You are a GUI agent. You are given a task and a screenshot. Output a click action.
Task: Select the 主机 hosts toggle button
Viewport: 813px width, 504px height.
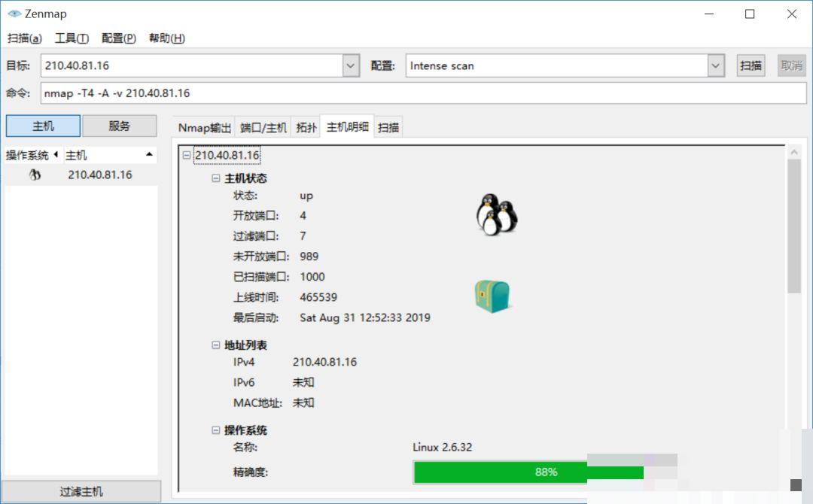pyautogui.click(x=43, y=126)
